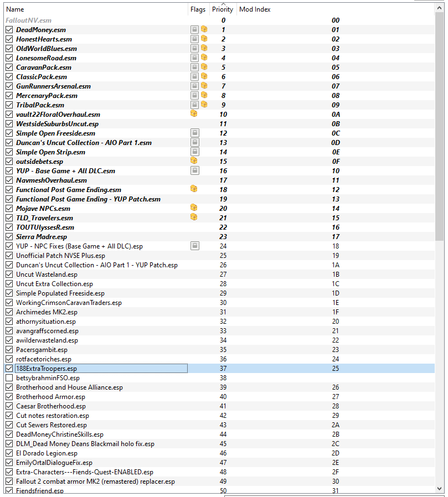Disable the 188ExtraTroopers.esp plugin checkbox
Viewport: 448px width, 497px height.
[x=9, y=368]
